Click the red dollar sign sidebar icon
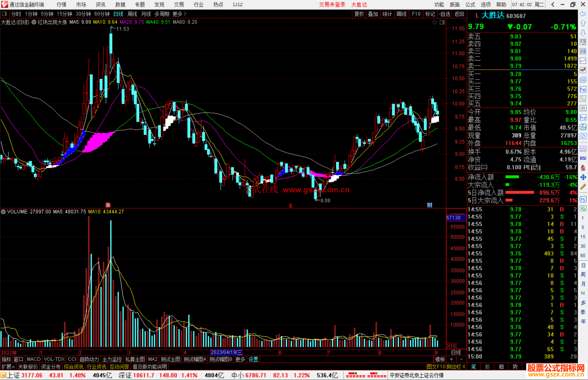Screen dimensions: 588x380 pyautogui.click(x=583, y=168)
